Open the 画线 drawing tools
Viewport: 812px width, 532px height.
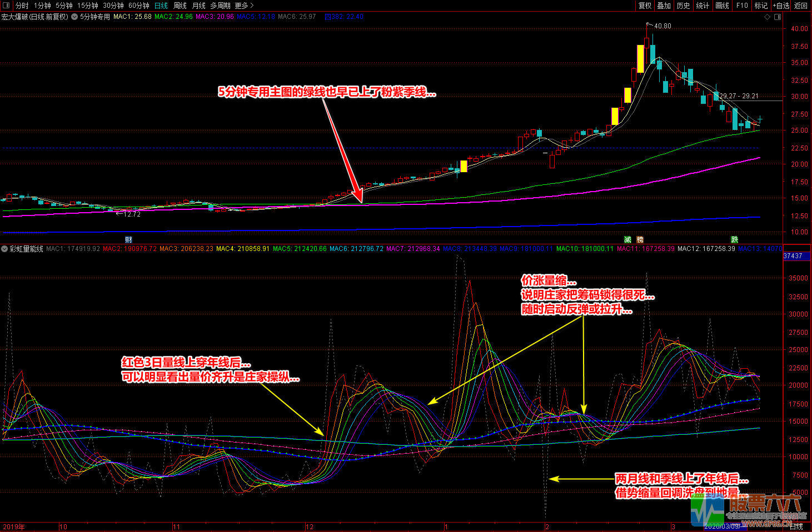point(722,6)
